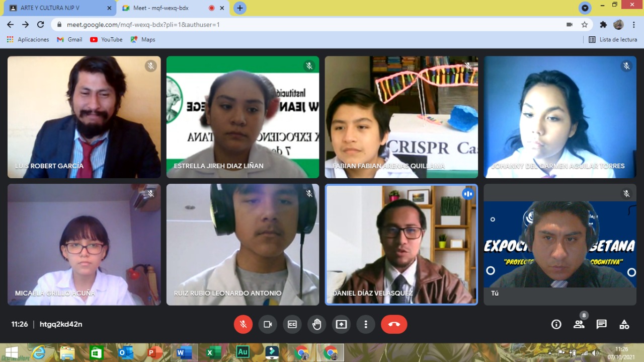644x362 pixels.
Task: Expand the Chrome profile dropdown arrow
Action: pyautogui.click(x=585, y=8)
